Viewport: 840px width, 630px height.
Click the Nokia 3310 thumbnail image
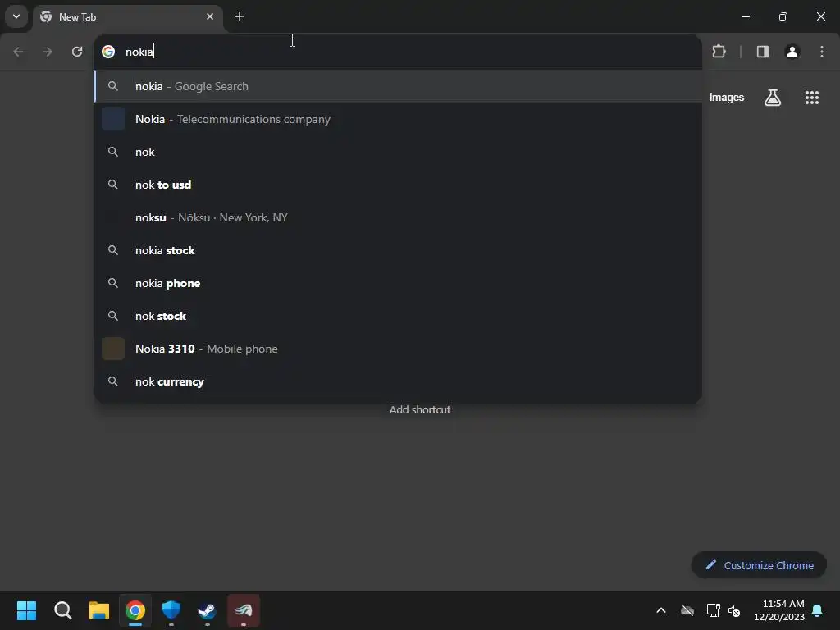113,349
